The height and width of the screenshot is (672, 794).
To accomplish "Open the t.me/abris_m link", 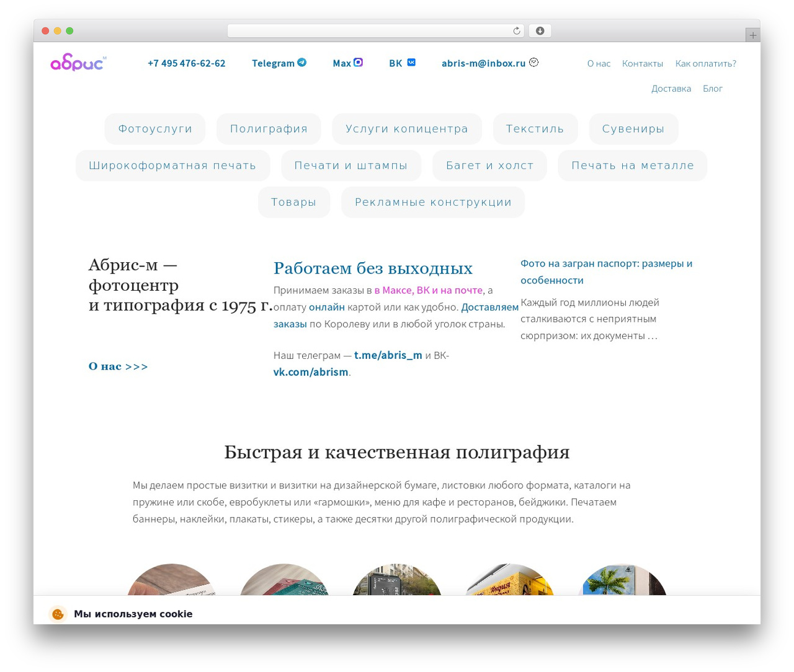I will click(388, 355).
